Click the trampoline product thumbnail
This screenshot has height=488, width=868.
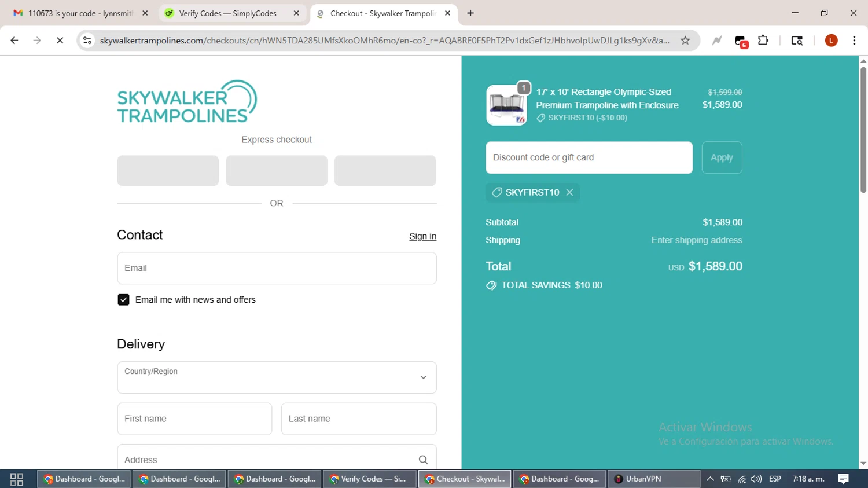506,105
